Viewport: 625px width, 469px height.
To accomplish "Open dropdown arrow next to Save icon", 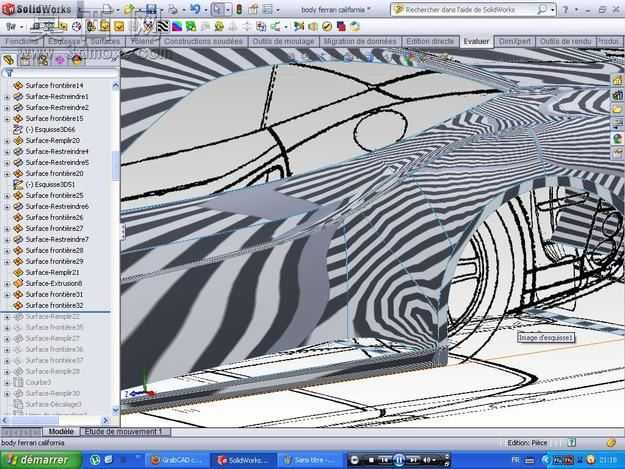I will coord(161,10).
